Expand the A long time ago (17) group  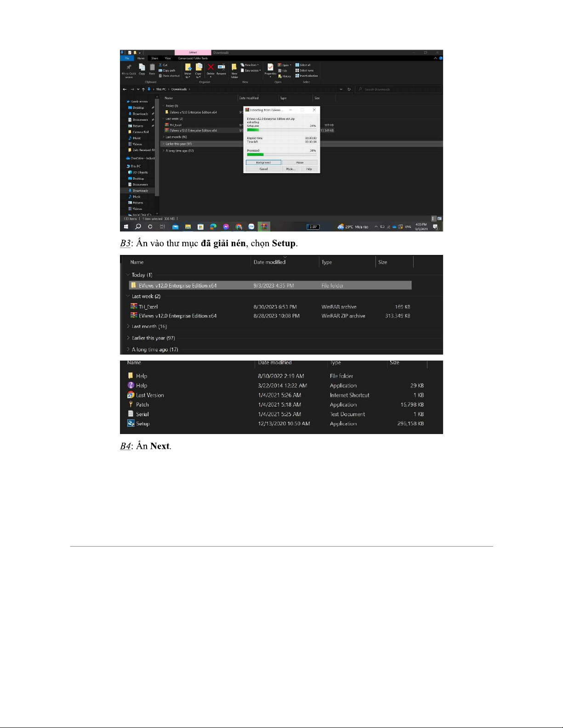coord(128,350)
